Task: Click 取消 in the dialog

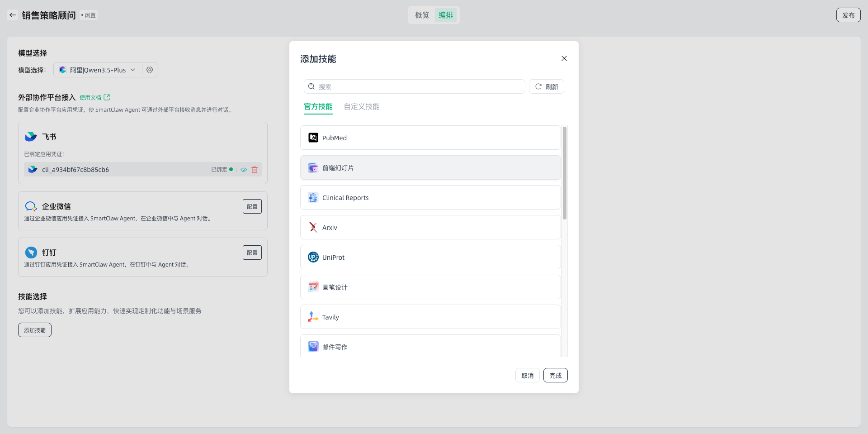Action: point(527,375)
